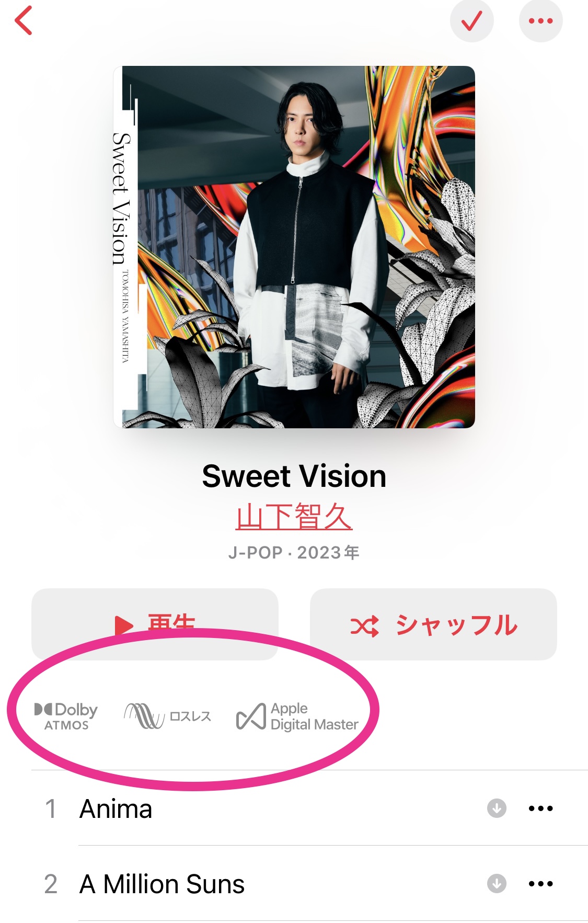This screenshot has height=923, width=588.
Task: Download the A Million Suns track
Action: 497,883
